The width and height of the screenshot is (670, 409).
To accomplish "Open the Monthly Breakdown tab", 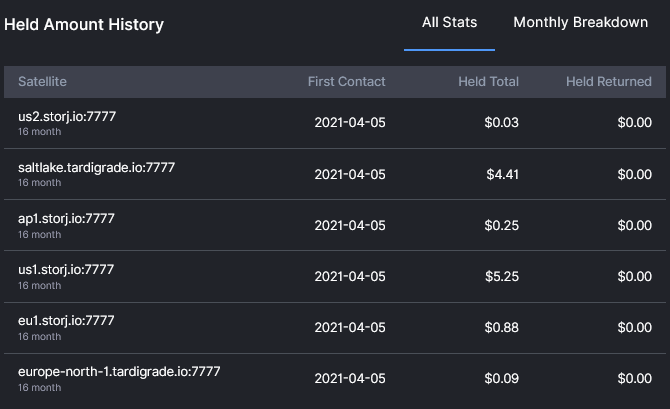I will (580, 22).
